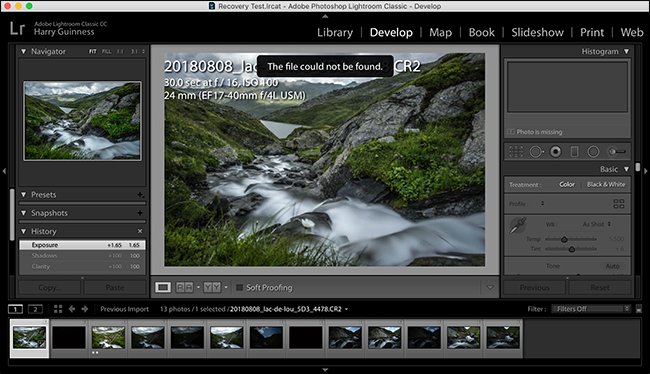Set Navigator zoom to 1:1
The width and height of the screenshot is (650, 374).
click(x=120, y=51)
